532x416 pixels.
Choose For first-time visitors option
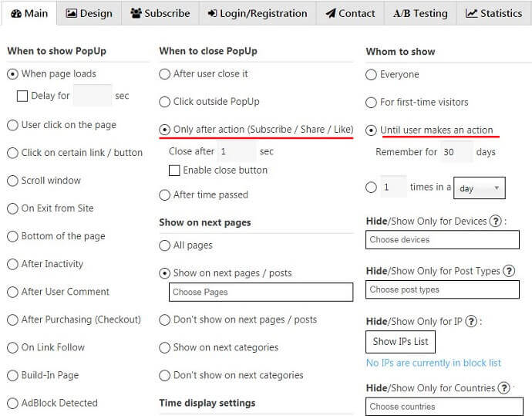371,103
